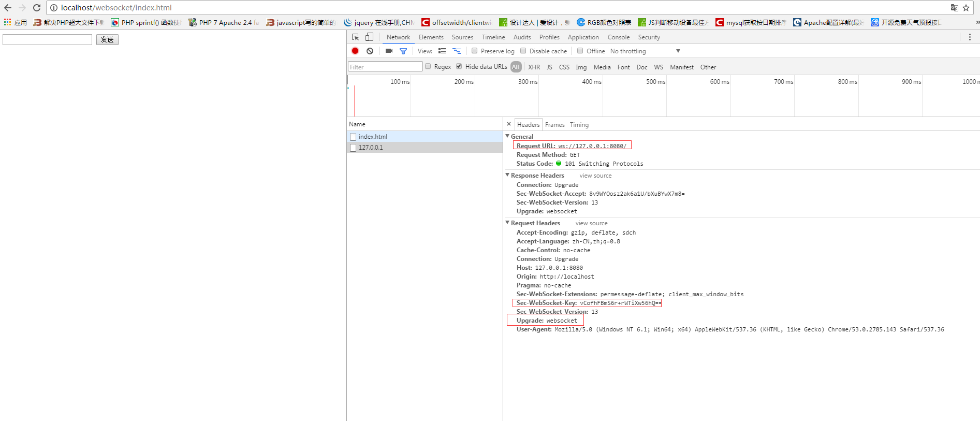Image resolution: width=980 pixels, height=421 pixels.
Task: Open the PHP sprintf() bookmark
Action: (146, 22)
